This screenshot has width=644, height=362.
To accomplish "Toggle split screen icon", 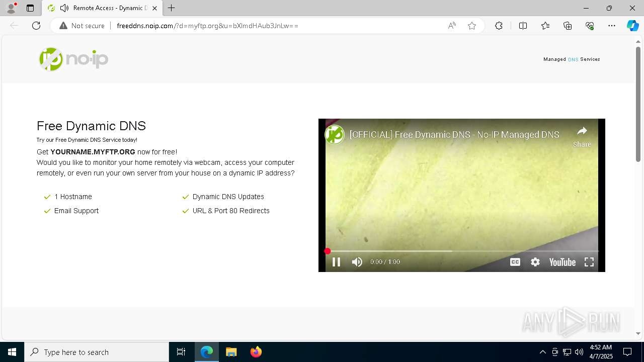I will (523, 26).
